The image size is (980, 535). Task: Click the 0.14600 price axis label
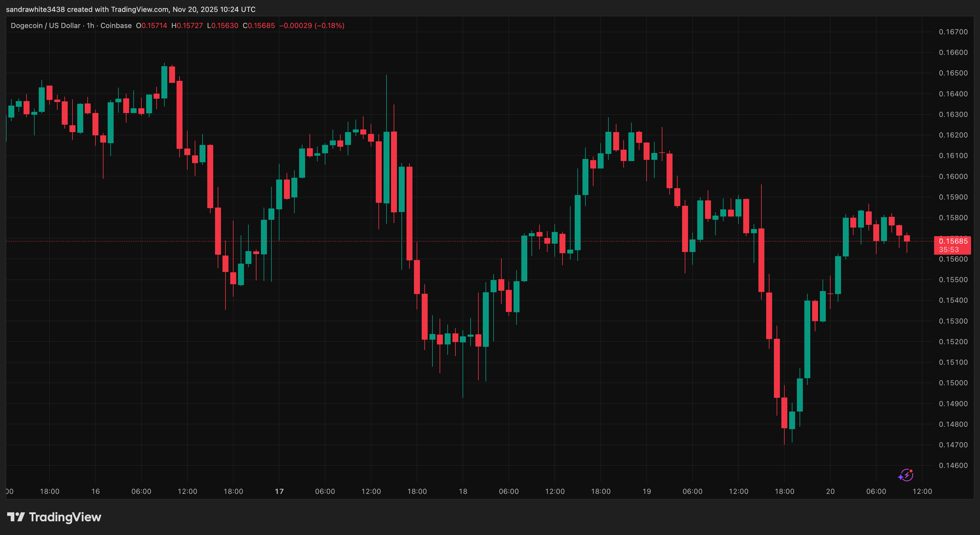tap(953, 465)
